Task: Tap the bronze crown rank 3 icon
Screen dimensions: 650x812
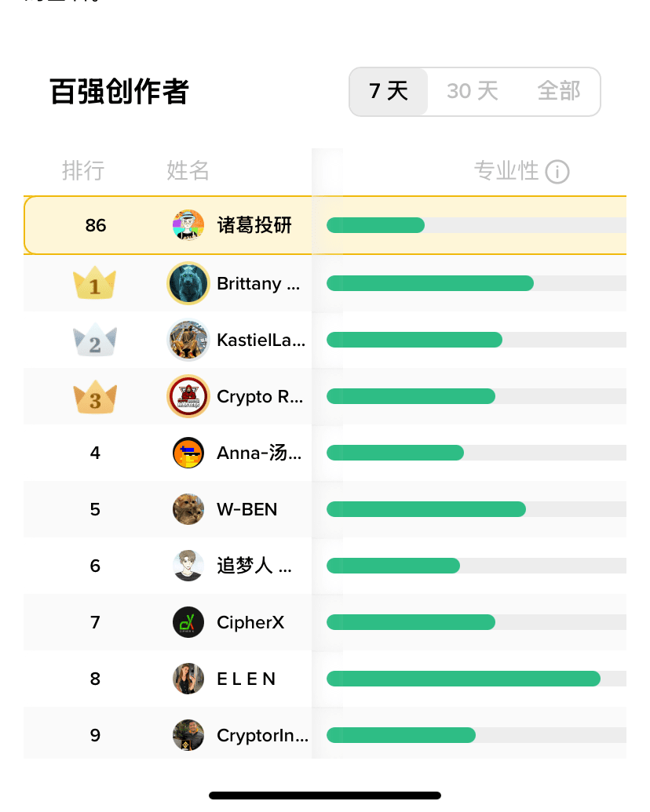Action: click(95, 397)
